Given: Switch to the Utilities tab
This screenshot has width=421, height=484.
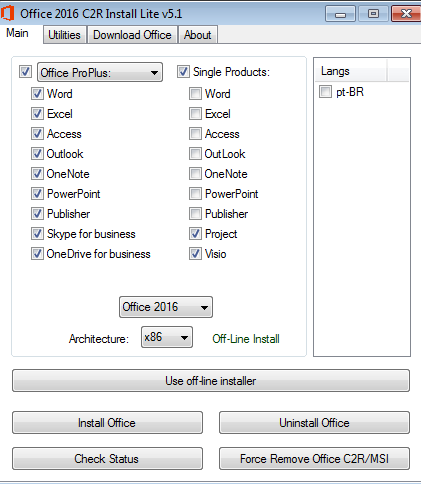Looking at the screenshot, I should pyautogui.click(x=65, y=35).
